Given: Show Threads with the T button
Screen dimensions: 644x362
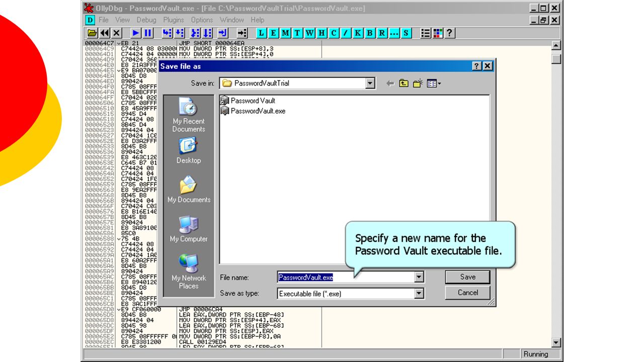Looking at the screenshot, I should click(x=297, y=33).
